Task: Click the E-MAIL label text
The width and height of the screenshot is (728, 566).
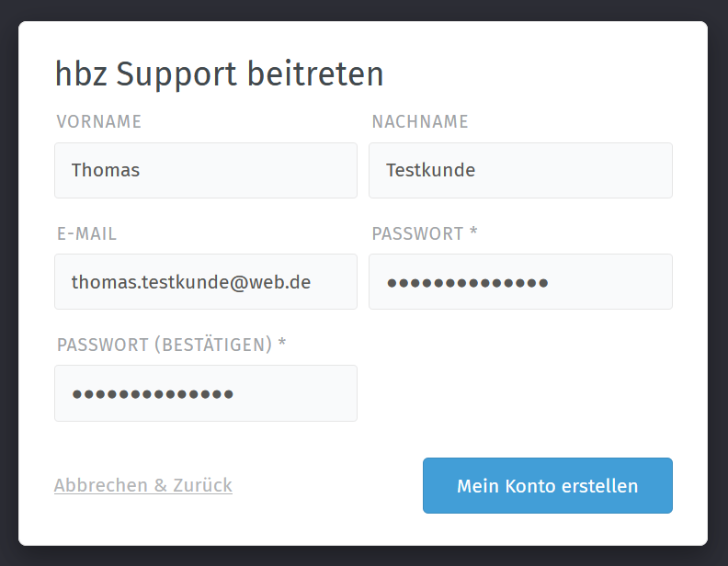Action: [x=87, y=233]
